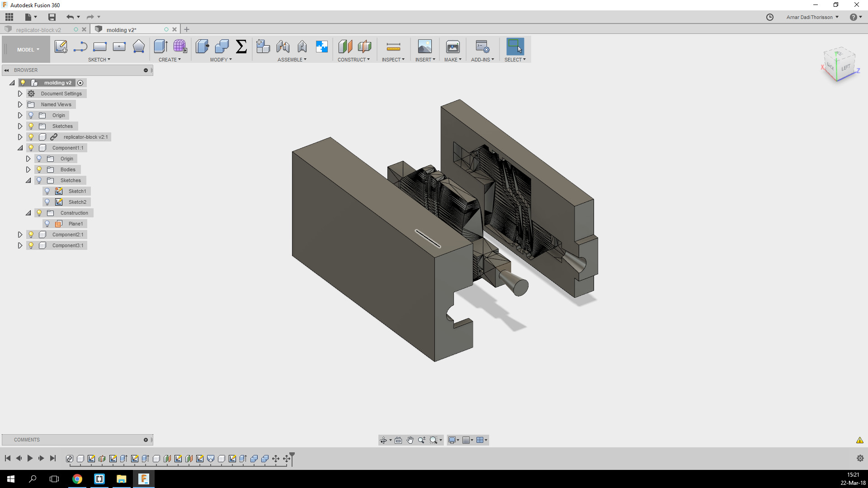Click the Create Sketch icon
This screenshot has height=488, width=868.
(x=61, y=47)
